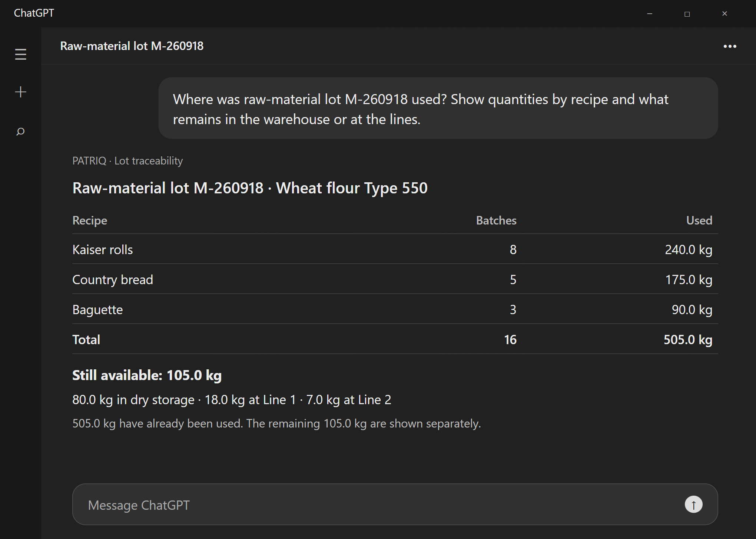Viewport: 756px width, 539px height.
Task: Send message with the arrow button
Action: pyautogui.click(x=693, y=505)
